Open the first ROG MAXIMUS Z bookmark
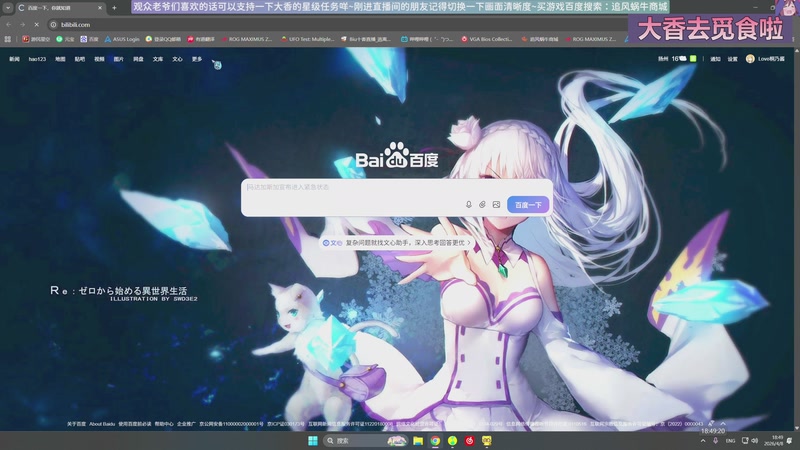The width and height of the screenshot is (800, 450). tap(247, 39)
